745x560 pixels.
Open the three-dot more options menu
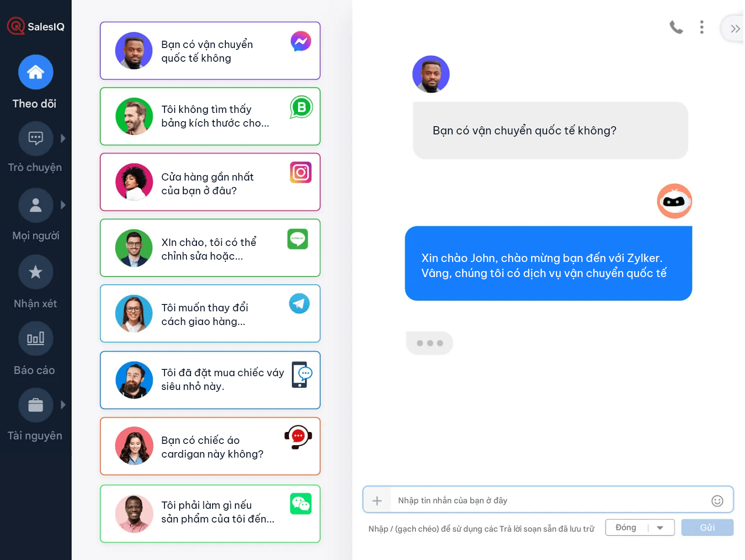pos(702,27)
